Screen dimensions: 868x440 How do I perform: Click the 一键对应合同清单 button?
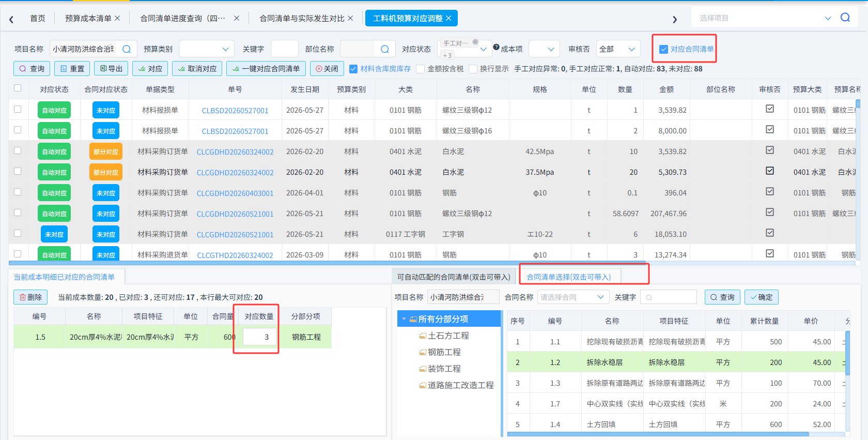(266, 69)
